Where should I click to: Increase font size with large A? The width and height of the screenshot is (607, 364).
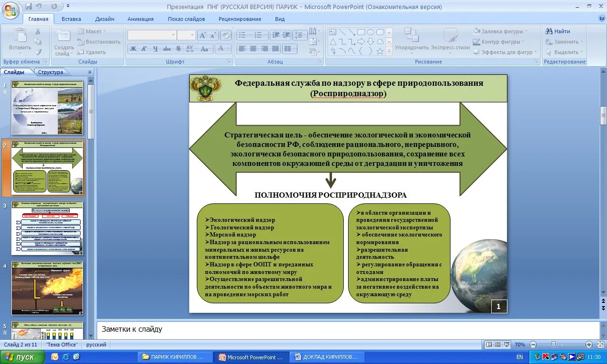pos(202,35)
